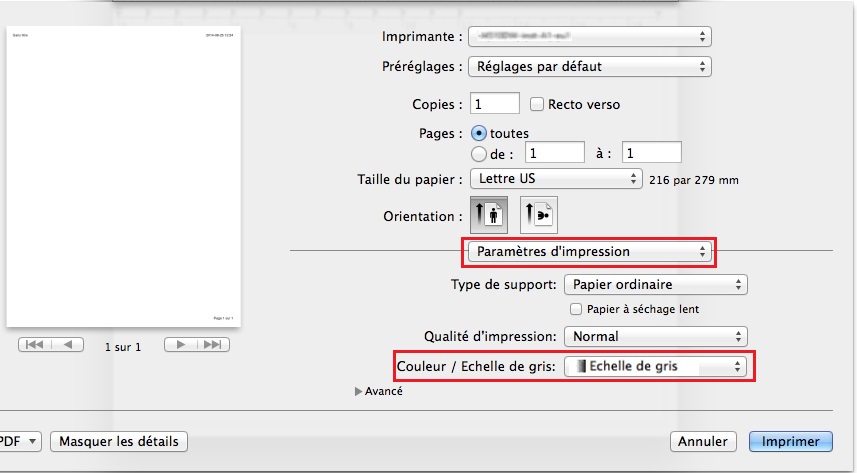
Task: Click the '216 par 279 mm' size text
Action: pos(694,180)
